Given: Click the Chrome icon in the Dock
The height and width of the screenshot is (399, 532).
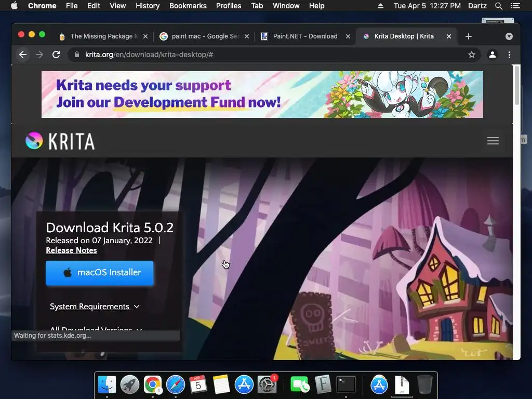Looking at the screenshot, I should point(153,384).
